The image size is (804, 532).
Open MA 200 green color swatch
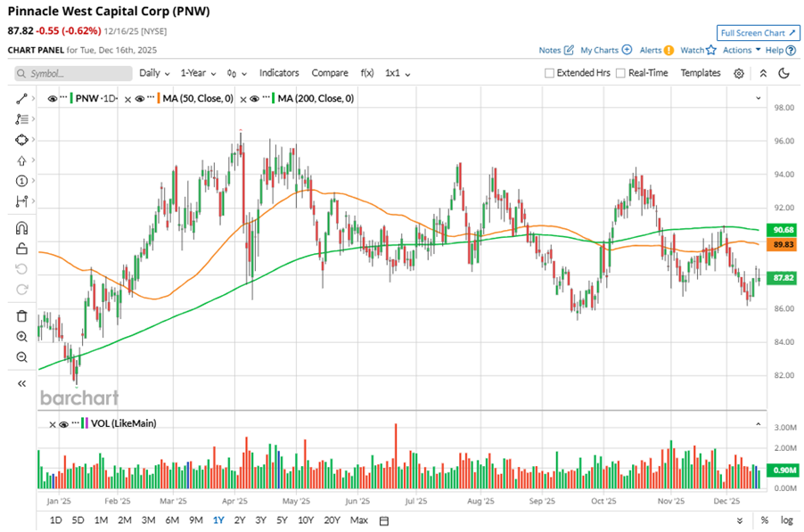274,98
